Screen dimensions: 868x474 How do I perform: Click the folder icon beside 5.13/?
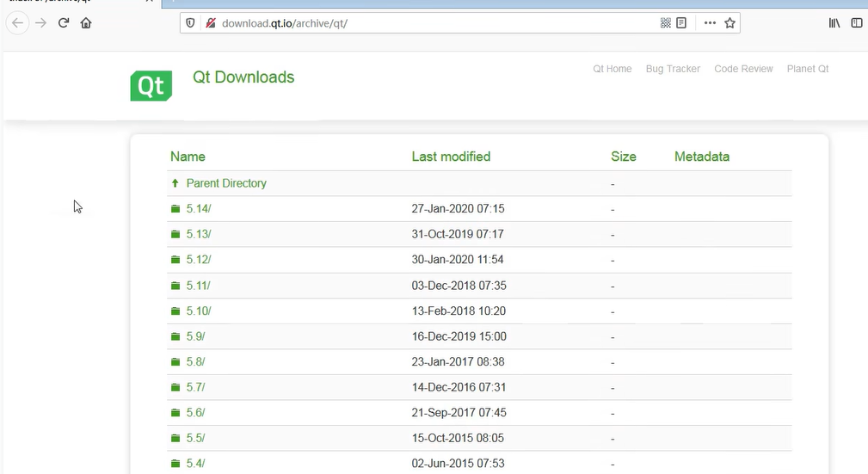175,234
